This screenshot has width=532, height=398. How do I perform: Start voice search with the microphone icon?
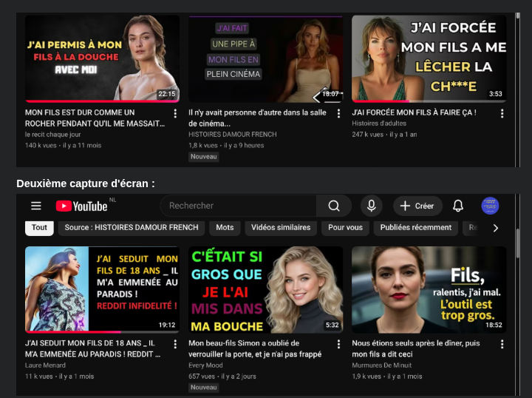[371, 206]
